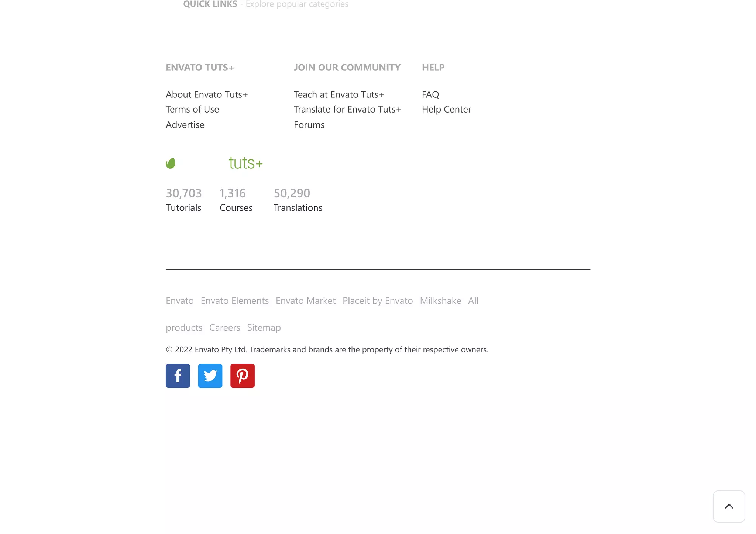Visit the Forums link
This screenshot has width=756, height=534.
point(309,125)
